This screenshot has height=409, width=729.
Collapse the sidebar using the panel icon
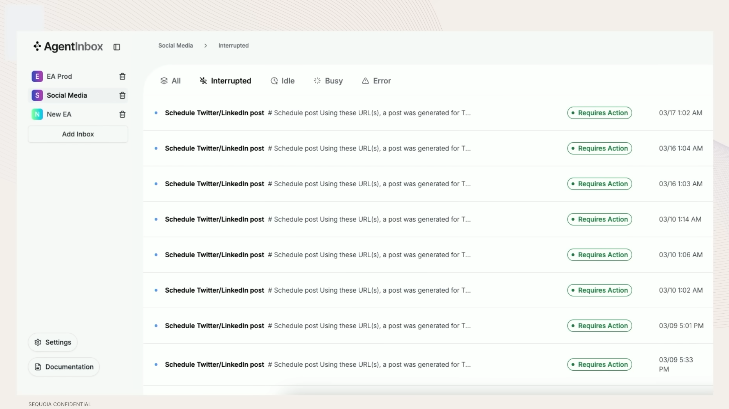(x=117, y=47)
